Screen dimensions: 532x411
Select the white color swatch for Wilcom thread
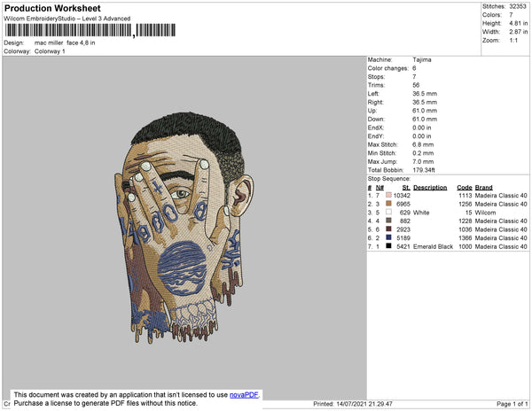(x=389, y=212)
